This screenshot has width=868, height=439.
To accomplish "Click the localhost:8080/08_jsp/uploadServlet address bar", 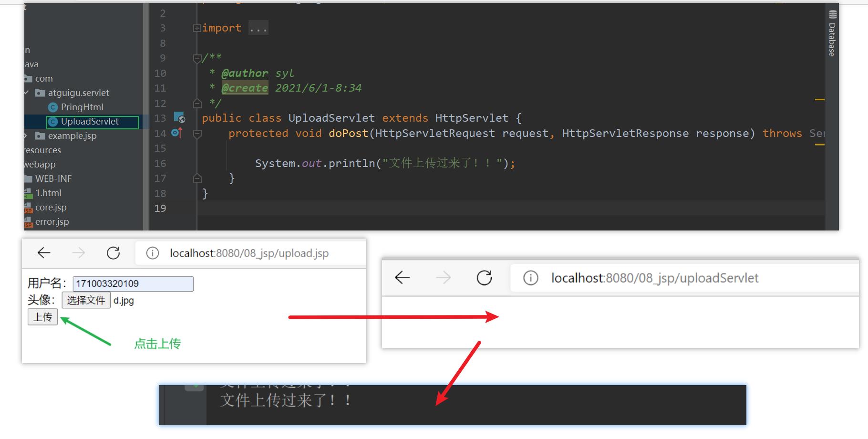I will (684, 278).
